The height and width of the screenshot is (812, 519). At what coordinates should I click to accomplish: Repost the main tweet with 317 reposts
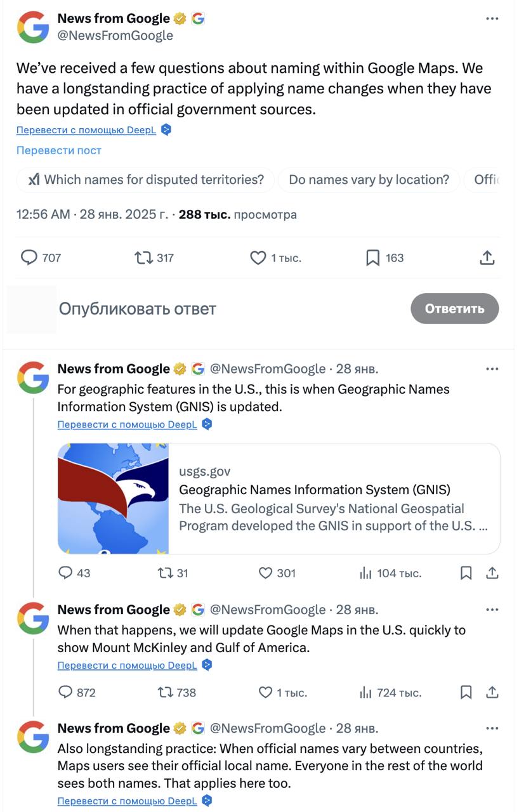144,258
